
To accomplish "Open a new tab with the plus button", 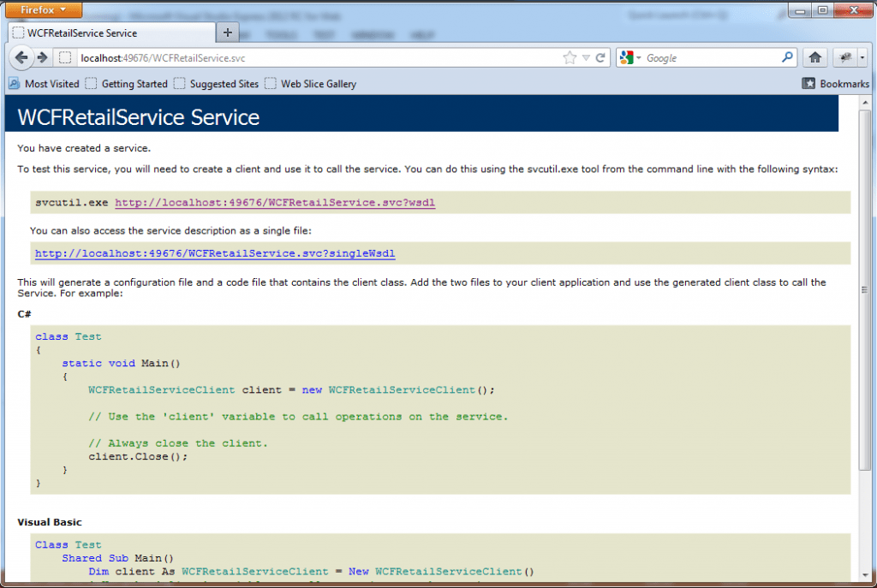I will [228, 32].
